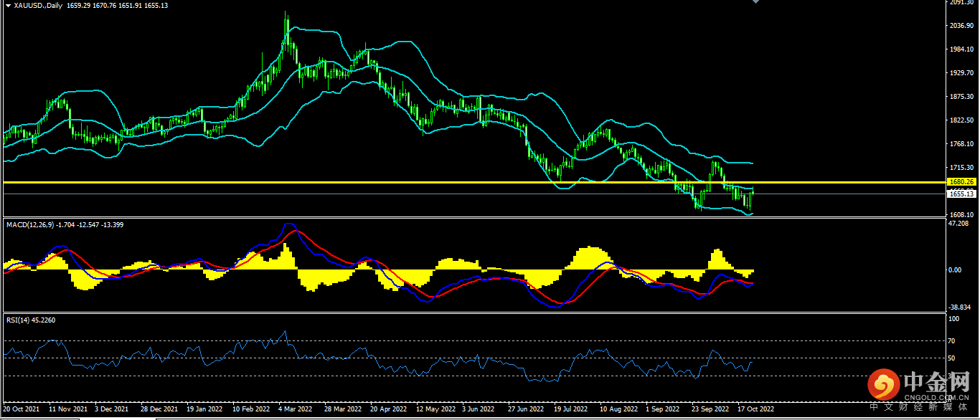
Task: Click the 17 Oct 2022 date label
Action: click(756, 409)
